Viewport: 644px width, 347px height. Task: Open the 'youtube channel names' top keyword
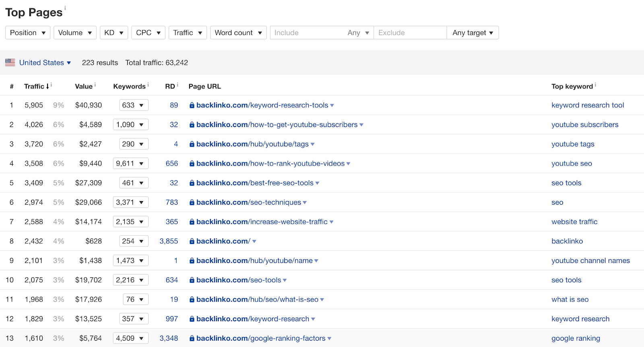tap(590, 261)
